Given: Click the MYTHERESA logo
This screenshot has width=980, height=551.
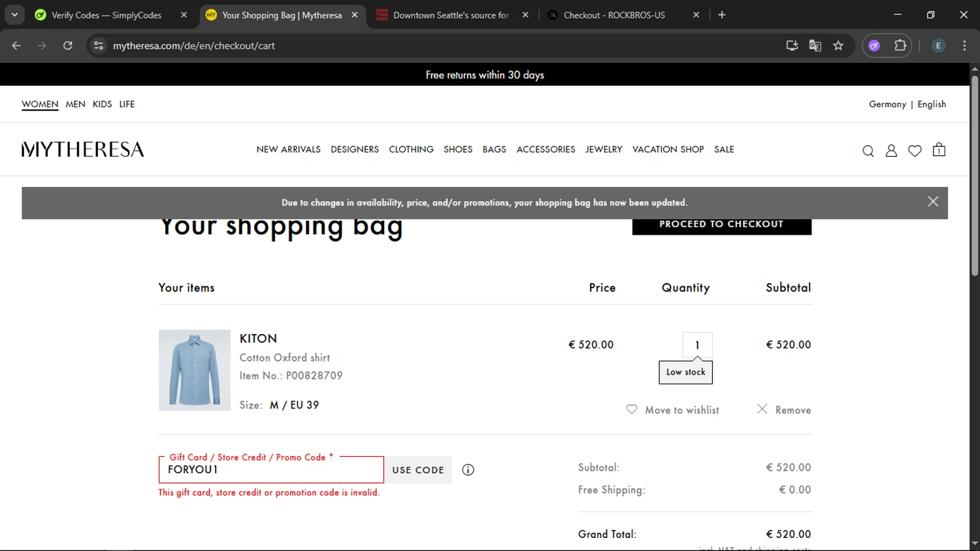Looking at the screenshot, I should point(82,150).
